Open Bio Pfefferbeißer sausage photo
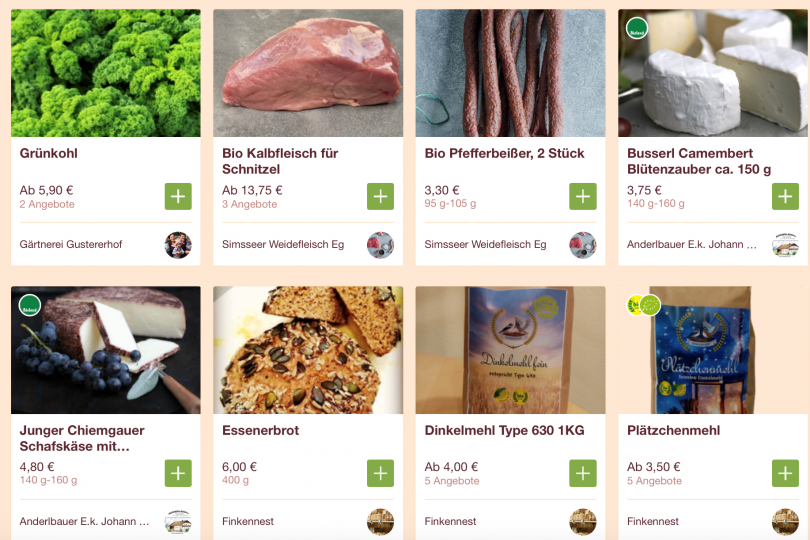 pyautogui.click(x=510, y=73)
